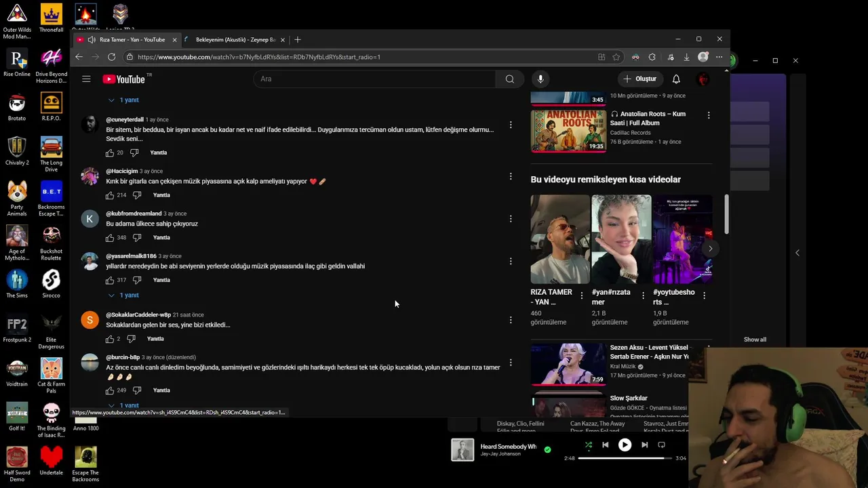Click the YouTube page vertical scrollbar
The height and width of the screenshot is (488, 868).
pos(726,215)
